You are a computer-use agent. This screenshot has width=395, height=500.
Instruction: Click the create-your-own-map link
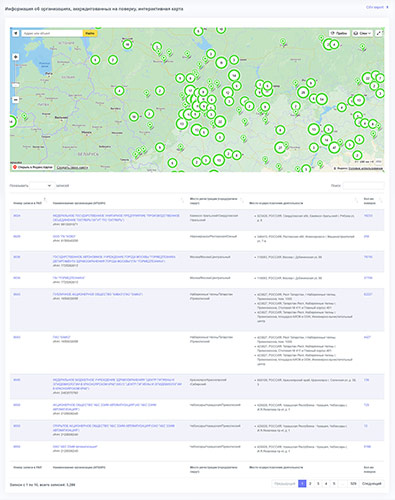(72, 167)
